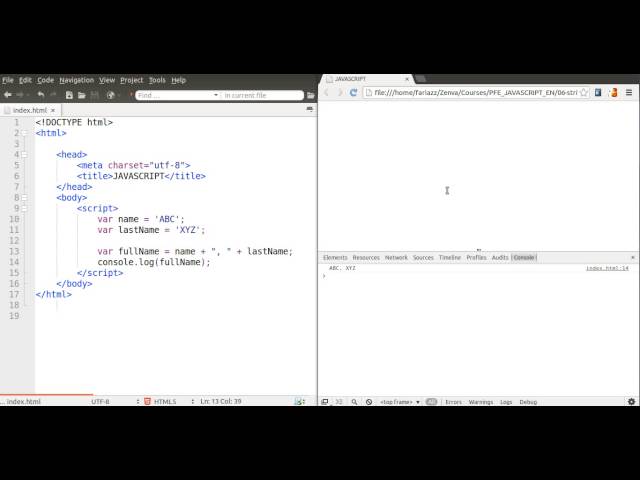Viewport: 640px width, 480px height.
Task: Open the Komodo tab list button
Action: coord(309,109)
